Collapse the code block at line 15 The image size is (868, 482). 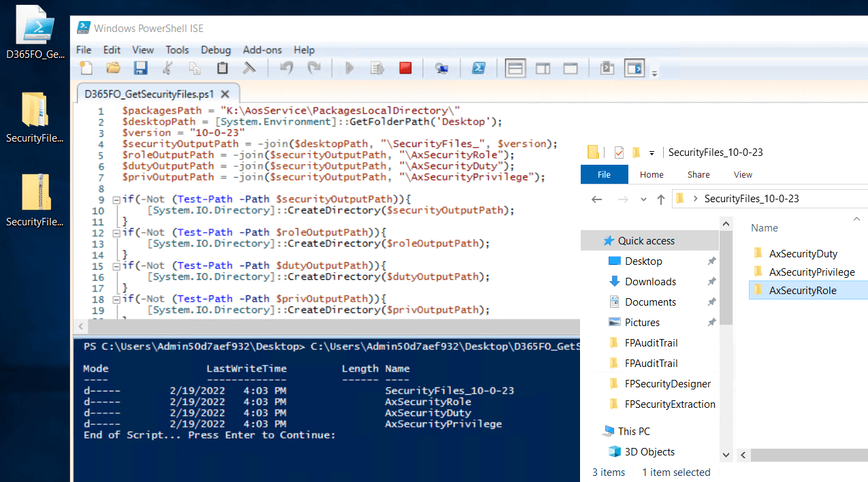tap(117, 266)
